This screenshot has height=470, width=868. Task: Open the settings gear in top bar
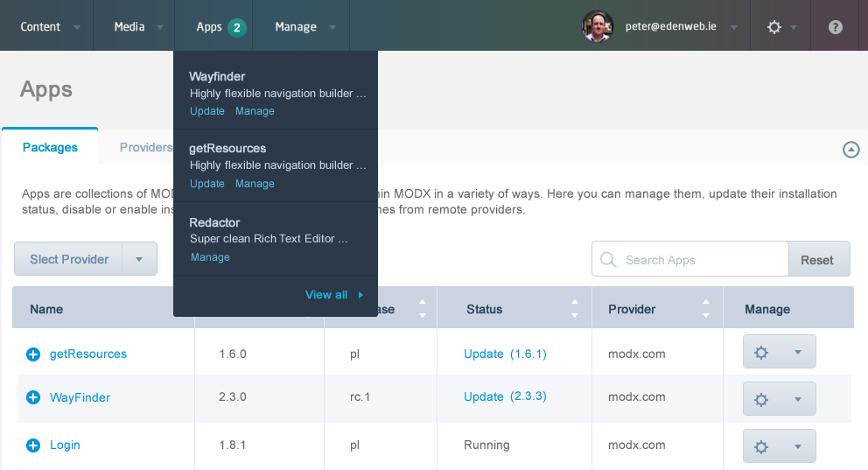(x=773, y=26)
